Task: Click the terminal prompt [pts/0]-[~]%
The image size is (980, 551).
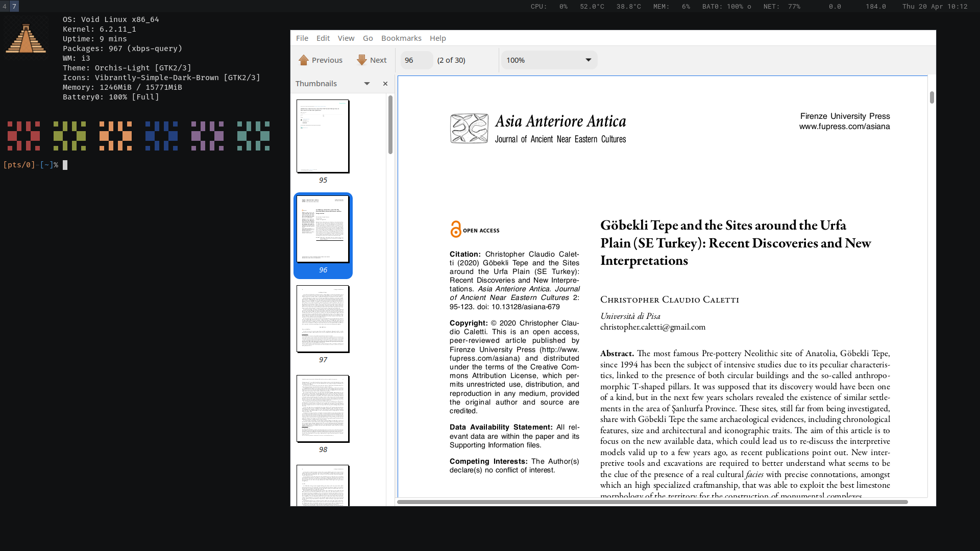Action: pos(31,165)
